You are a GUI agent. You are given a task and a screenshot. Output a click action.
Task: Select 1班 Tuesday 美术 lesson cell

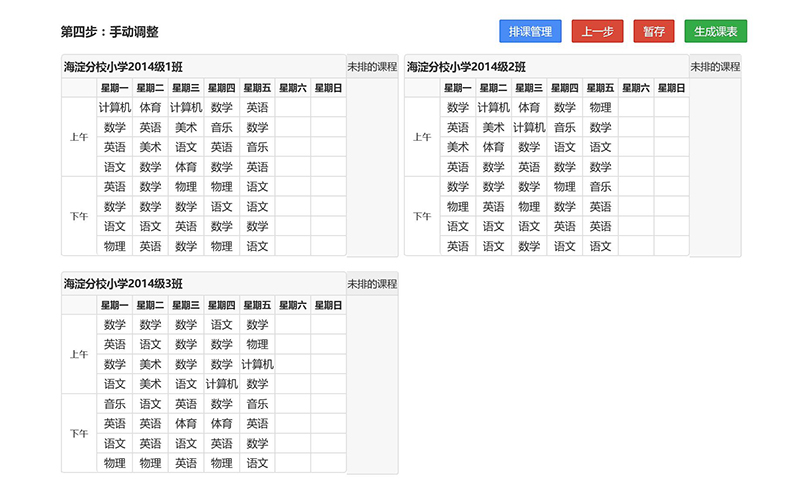tap(150, 147)
